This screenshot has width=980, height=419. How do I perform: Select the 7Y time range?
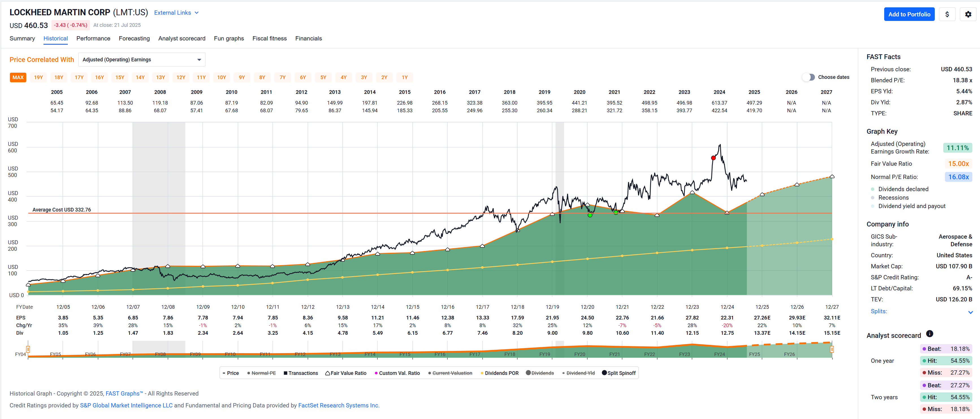283,77
